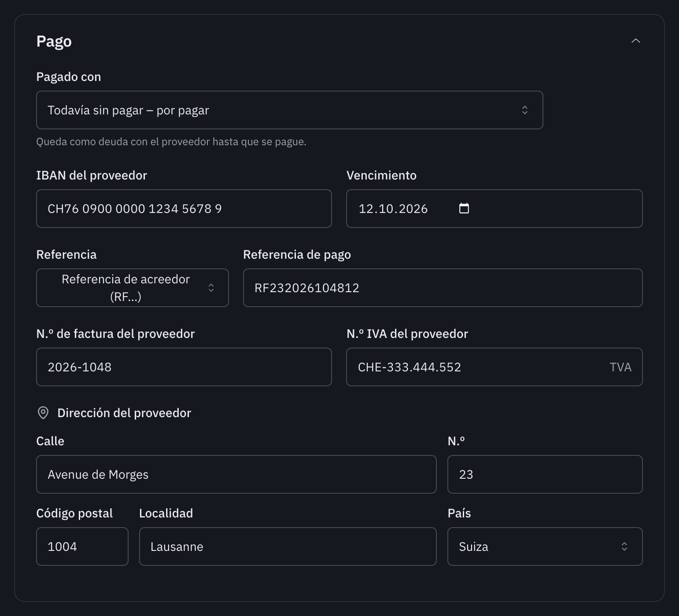Click the 'Queda como deuda con el proveedor' hint

point(171,142)
